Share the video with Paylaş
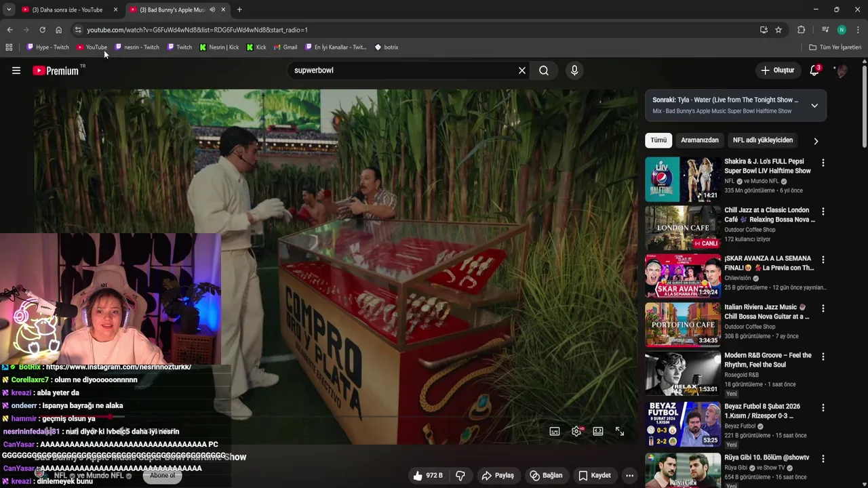Screen dimensions: 868x488 coord(498,476)
